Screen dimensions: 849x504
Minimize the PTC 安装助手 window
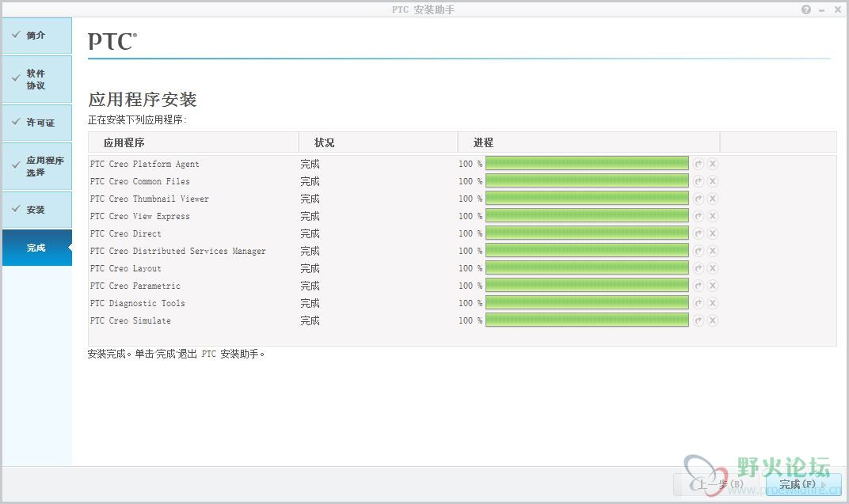822,9
